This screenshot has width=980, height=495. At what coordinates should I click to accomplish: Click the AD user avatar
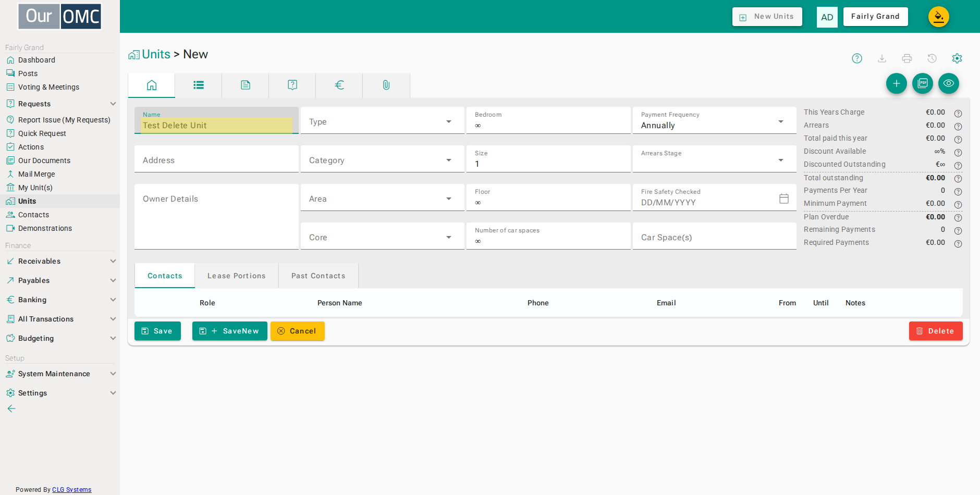click(x=827, y=17)
